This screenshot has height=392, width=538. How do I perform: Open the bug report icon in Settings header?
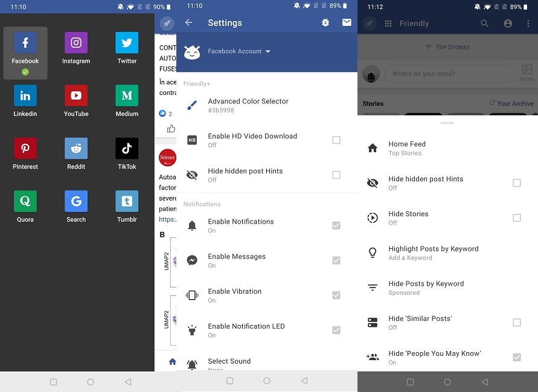click(x=325, y=22)
